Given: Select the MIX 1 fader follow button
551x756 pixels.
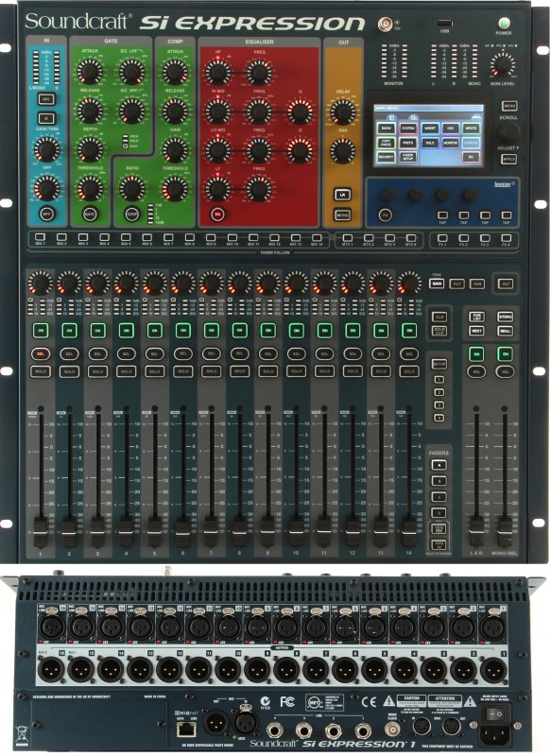Looking at the screenshot, I should [x=40, y=237].
